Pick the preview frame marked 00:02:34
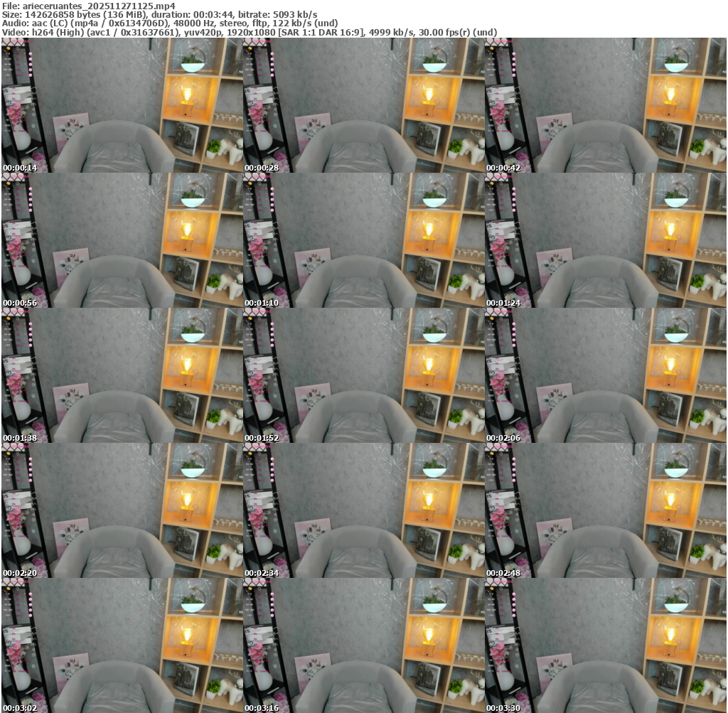 pos(364,510)
